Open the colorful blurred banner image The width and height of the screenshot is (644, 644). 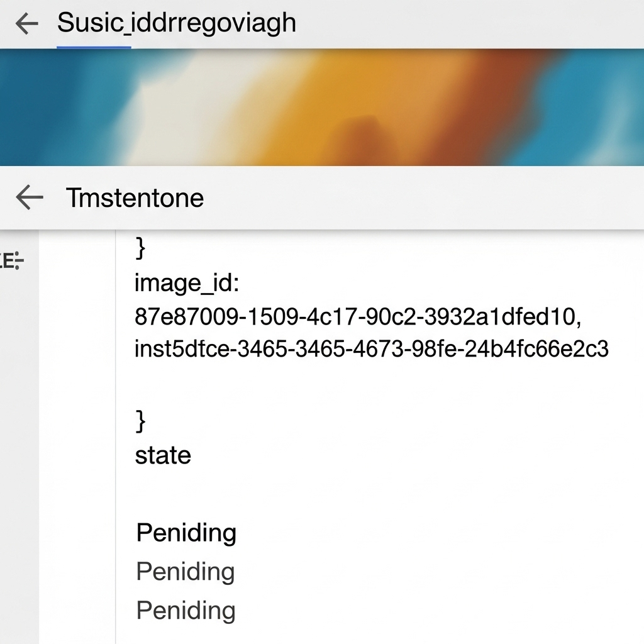pos(322,108)
